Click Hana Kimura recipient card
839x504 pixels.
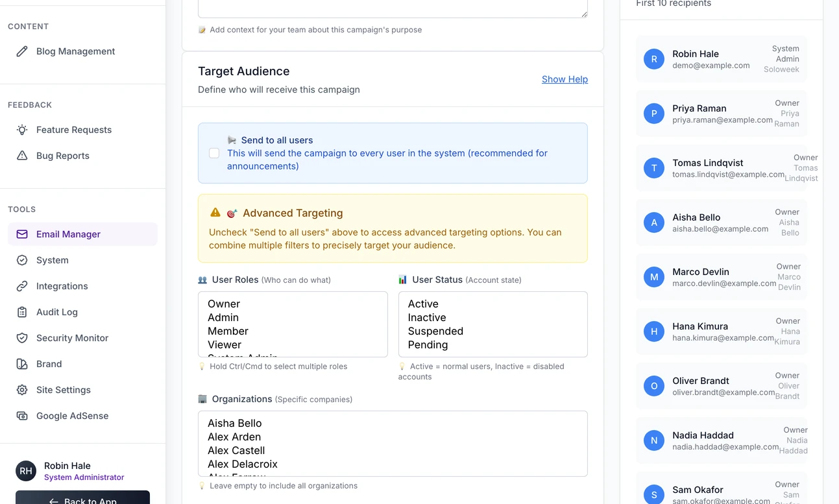[722, 331]
